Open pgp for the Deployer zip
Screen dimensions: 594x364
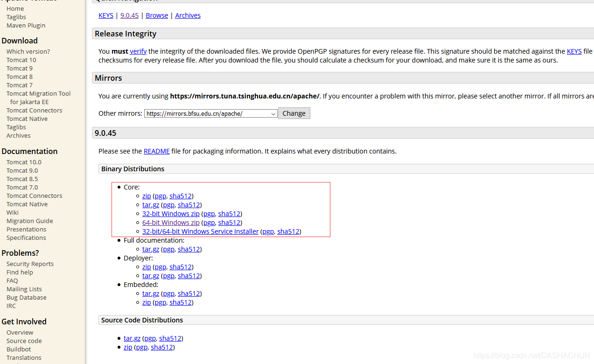pyautogui.click(x=160, y=267)
